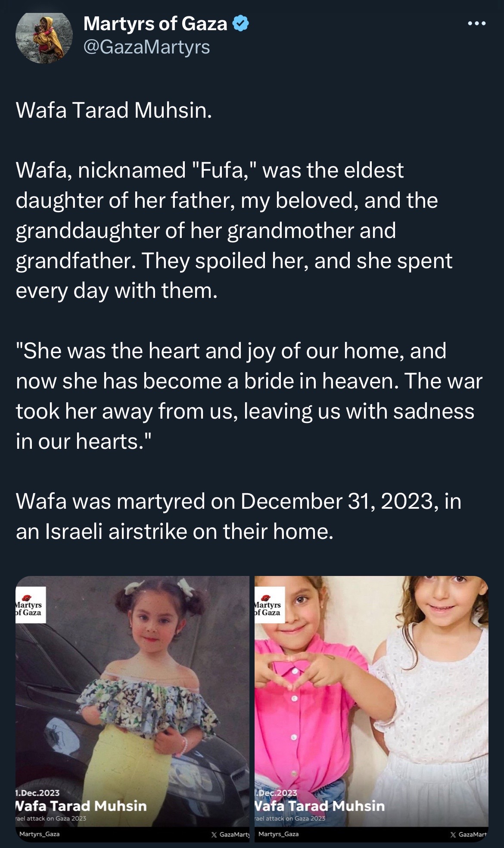Open the right photo of two girls
The height and width of the screenshot is (848, 504).
(x=371, y=707)
